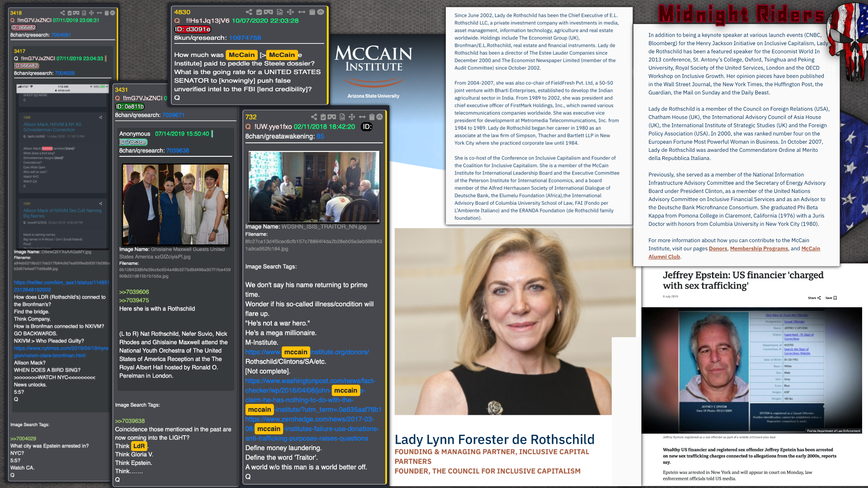Open the nytimes nxivm-clare-bronfman link
Image resolution: width=868 pixels, height=488 pixels.
(x=61, y=352)
